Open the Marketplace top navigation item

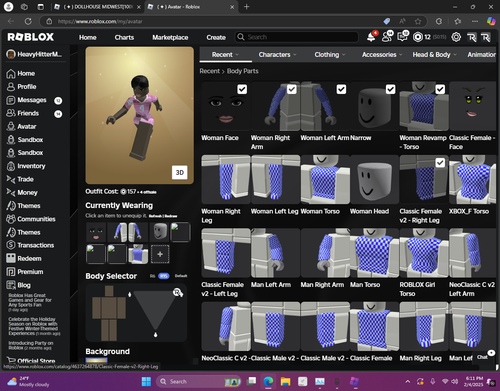point(170,37)
